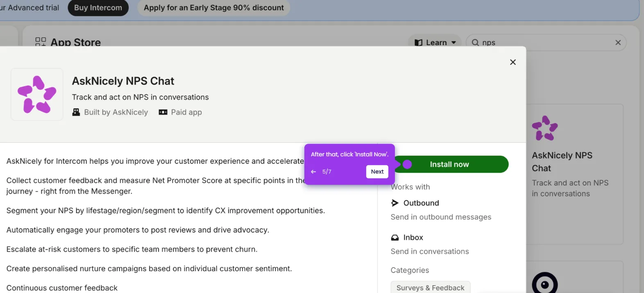Go back using the tooltip left arrow
The height and width of the screenshot is (293, 644).
pos(313,172)
